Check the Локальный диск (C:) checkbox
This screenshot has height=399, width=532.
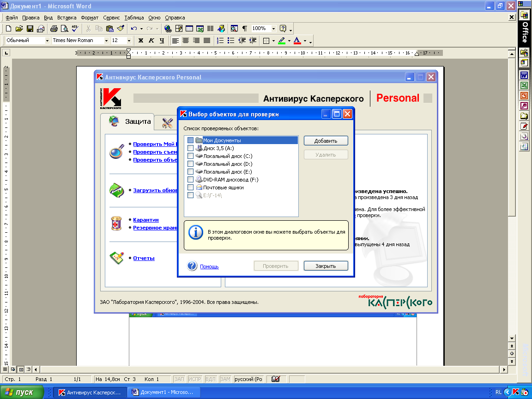coord(190,156)
